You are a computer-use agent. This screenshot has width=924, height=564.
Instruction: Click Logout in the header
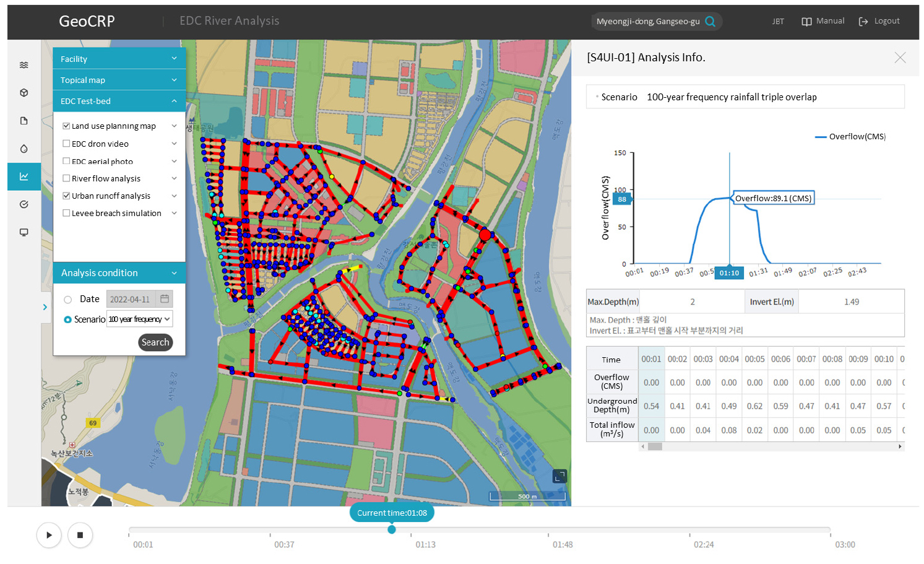[879, 21]
